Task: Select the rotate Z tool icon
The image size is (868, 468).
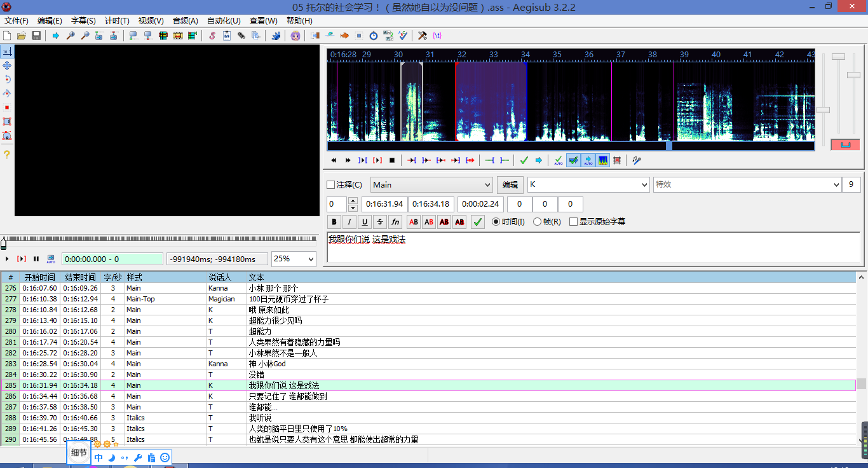Action: (7, 79)
